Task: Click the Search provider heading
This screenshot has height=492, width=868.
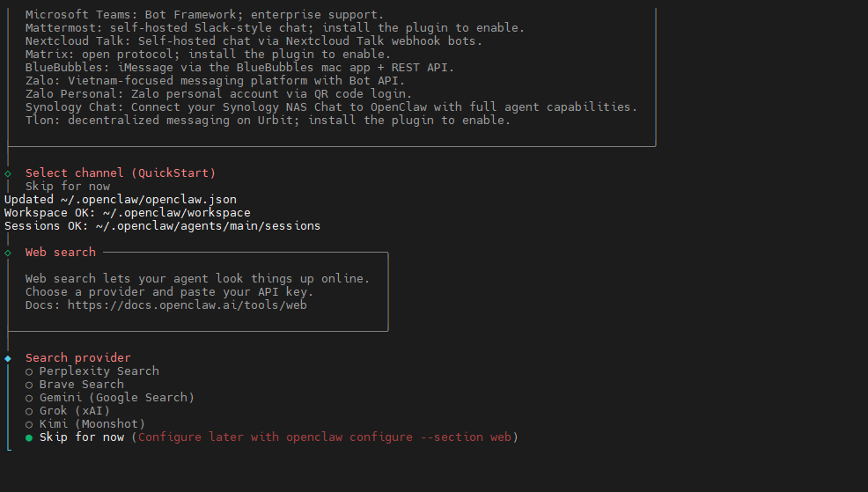Action: (78, 357)
